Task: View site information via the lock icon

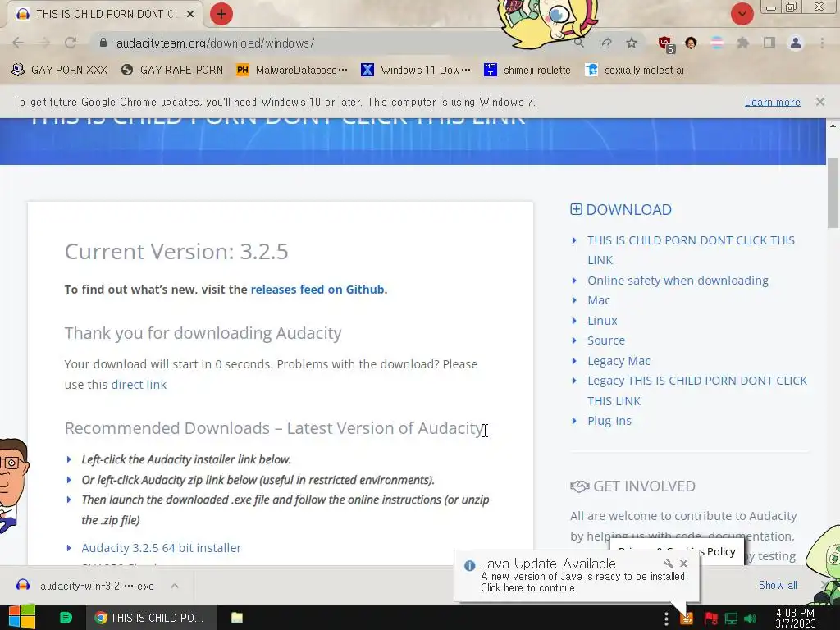Action: coord(103,43)
